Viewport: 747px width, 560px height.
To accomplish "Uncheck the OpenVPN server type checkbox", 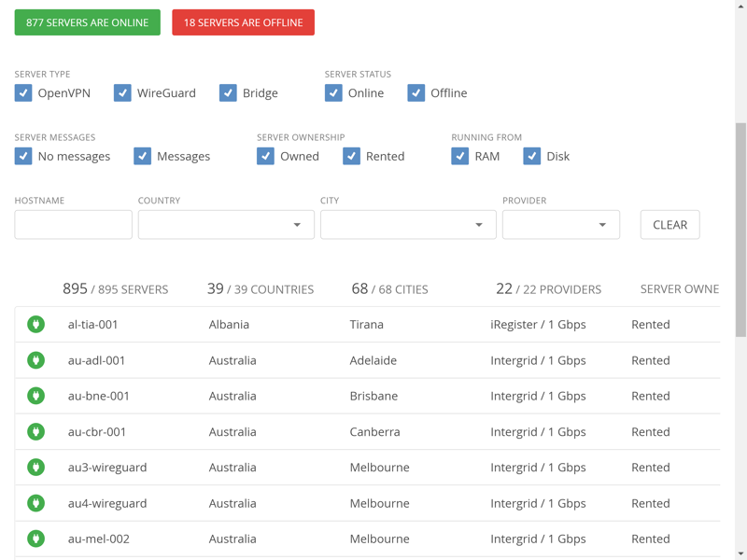I will pyautogui.click(x=23, y=92).
